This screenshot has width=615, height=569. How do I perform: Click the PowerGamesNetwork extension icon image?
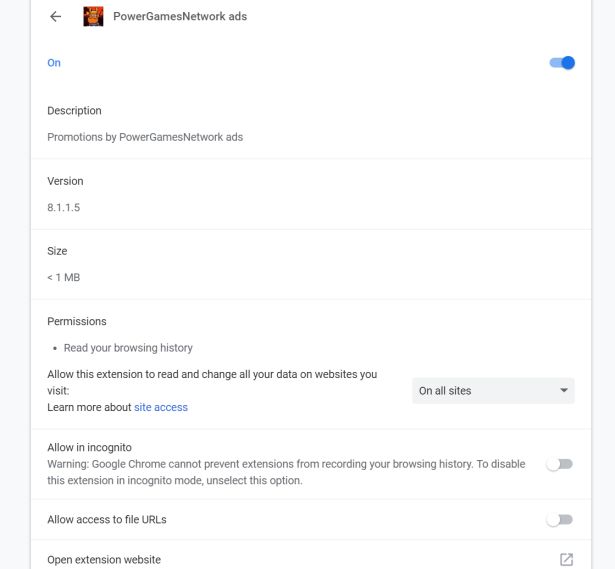point(93,17)
